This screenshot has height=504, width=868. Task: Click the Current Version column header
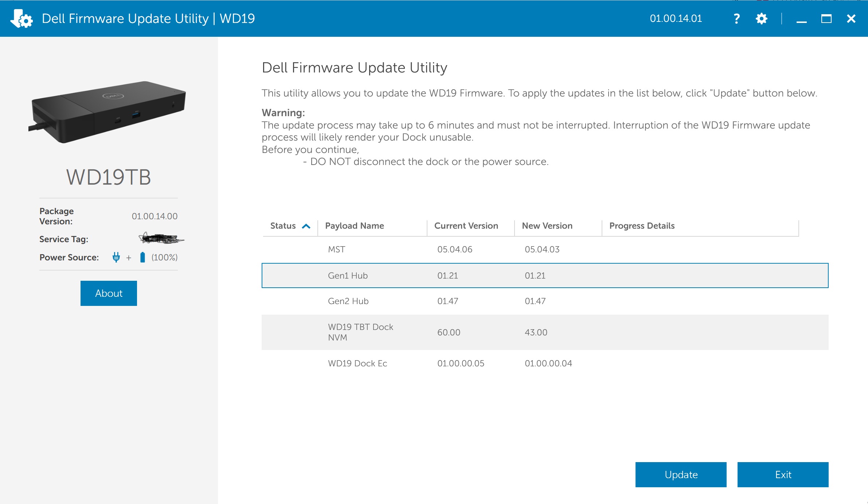pos(466,226)
